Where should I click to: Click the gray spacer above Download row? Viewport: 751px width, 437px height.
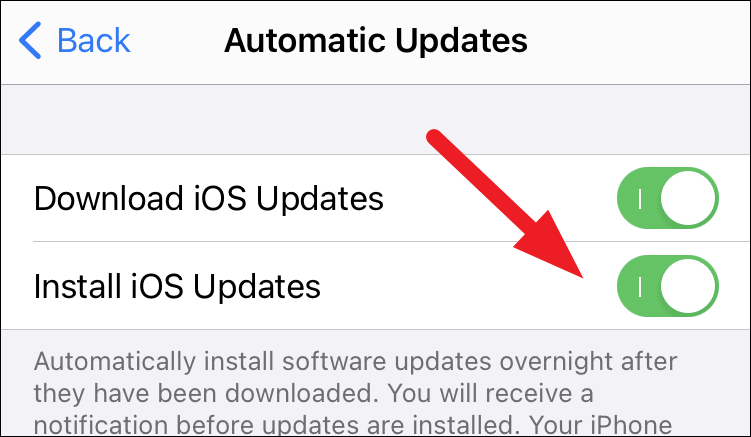point(376,119)
